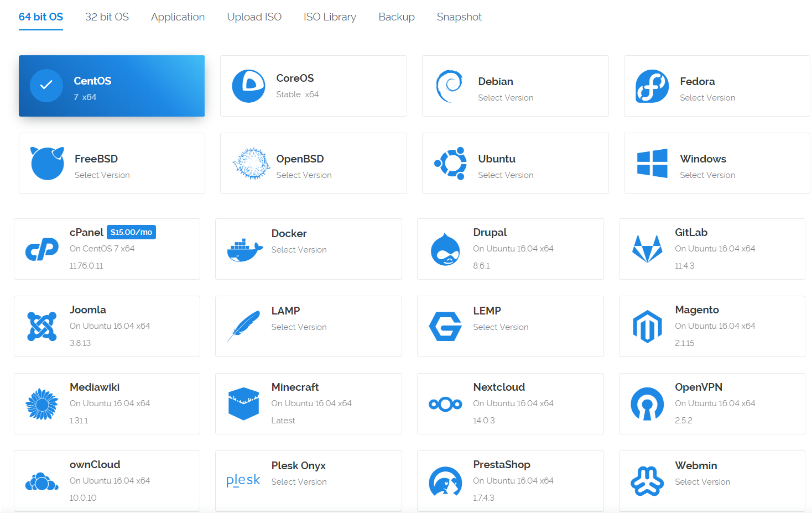Click the GitLab fox logo
The image size is (812, 514).
[x=647, y=249]
